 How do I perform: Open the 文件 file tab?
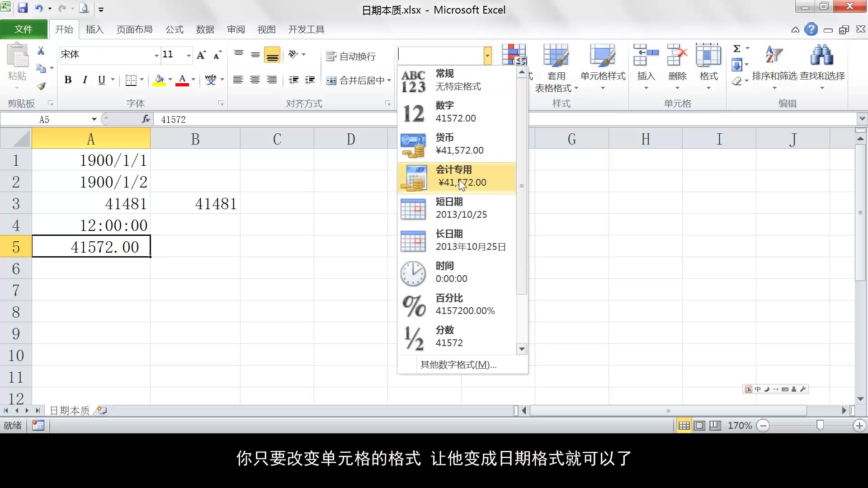click(x=24, y=29)
